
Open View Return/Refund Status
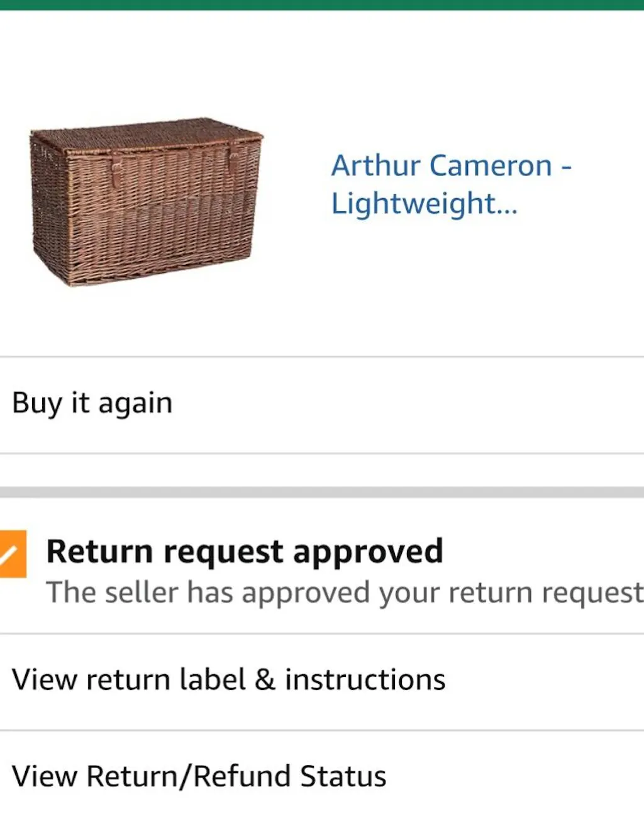coord(199,776)
